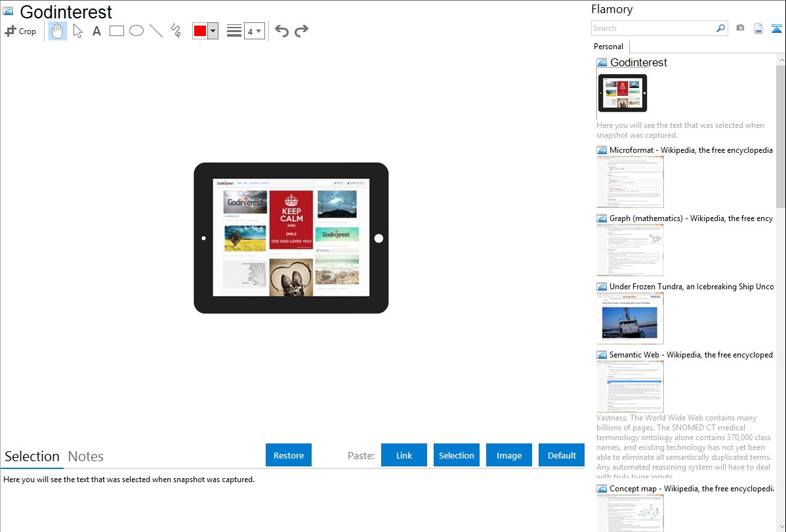The height and width of the screenshot is (532, 786).
Task: Open the Graph (mathematics) snapshot thumbnail
Action: tap(630, 250)
